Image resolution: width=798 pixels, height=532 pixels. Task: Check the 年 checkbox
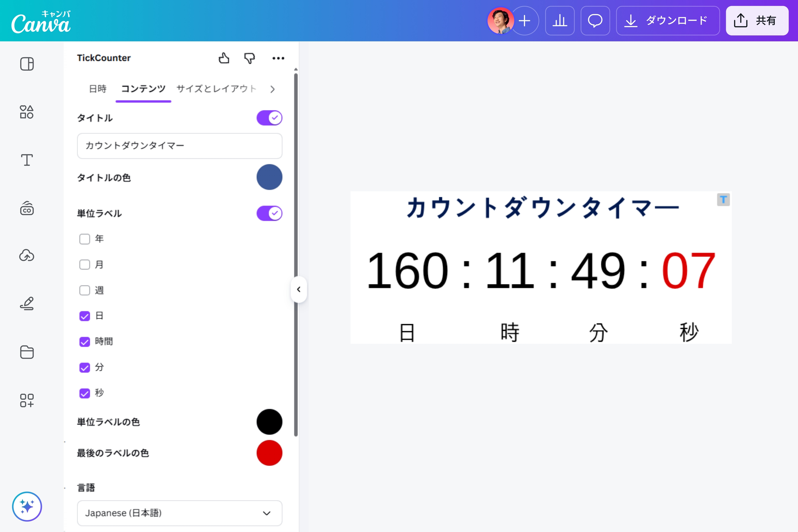(x=85, y=239)
